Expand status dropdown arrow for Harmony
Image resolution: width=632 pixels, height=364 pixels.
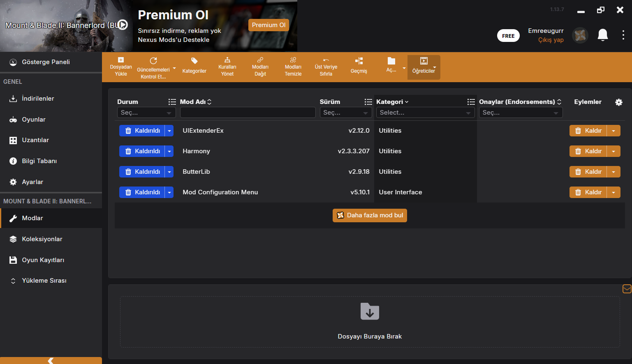(169, 151)
